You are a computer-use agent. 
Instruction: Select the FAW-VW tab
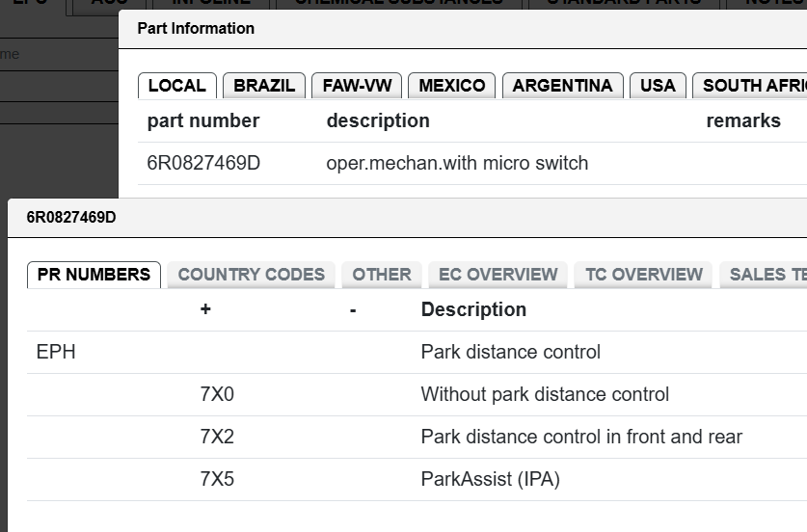[x=357, y=86]
